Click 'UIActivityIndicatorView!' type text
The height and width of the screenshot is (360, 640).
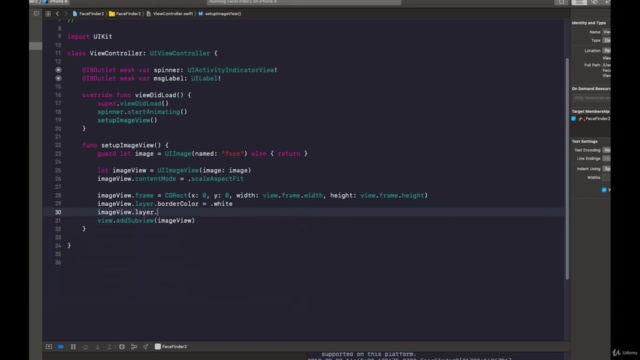click(x=232, y=70)
